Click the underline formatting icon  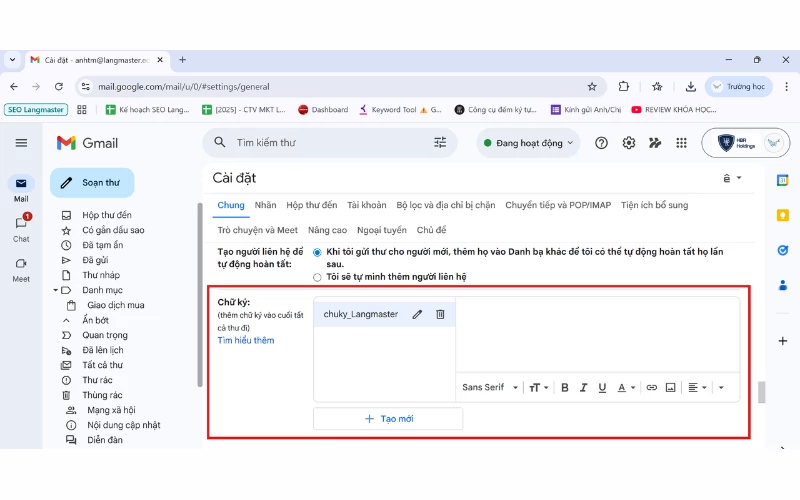[x=602, y=387]
